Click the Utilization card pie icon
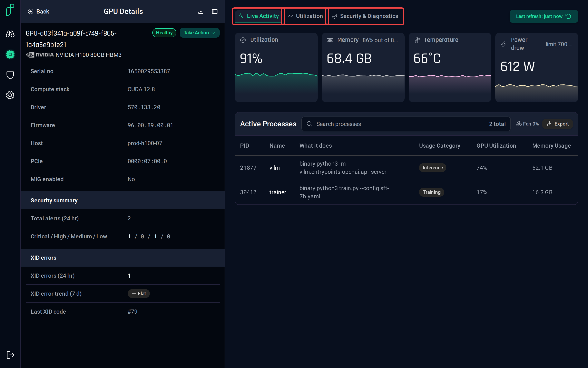588x368 pixels. pos(243,40)
